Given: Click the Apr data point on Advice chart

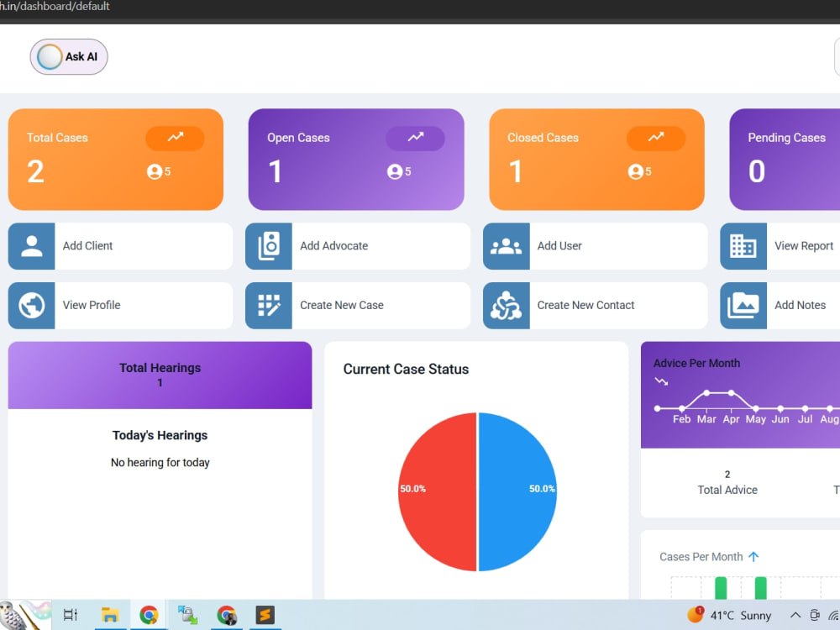Looking at the screenshot, I should (732, 393).
